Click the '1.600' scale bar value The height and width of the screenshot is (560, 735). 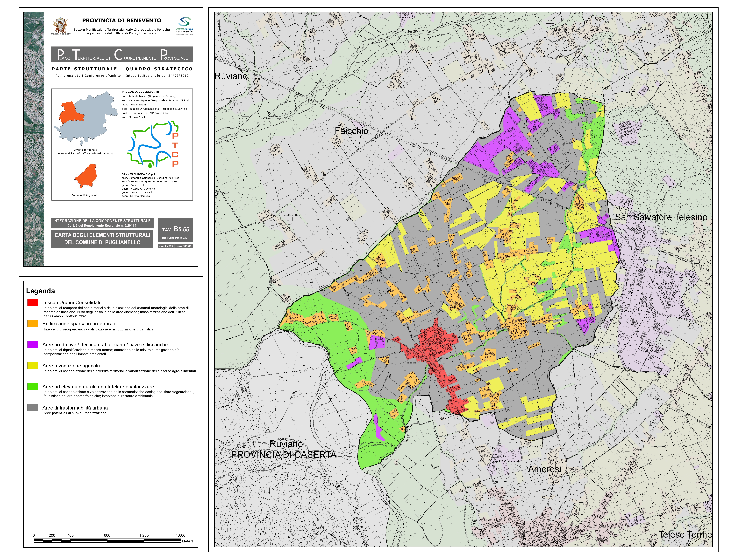(180, 535)
